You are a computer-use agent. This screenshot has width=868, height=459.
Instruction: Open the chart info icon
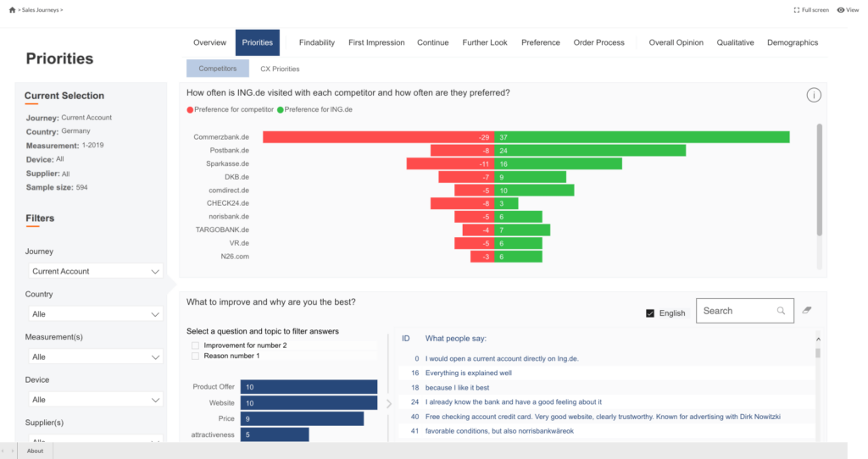[814, 95]
